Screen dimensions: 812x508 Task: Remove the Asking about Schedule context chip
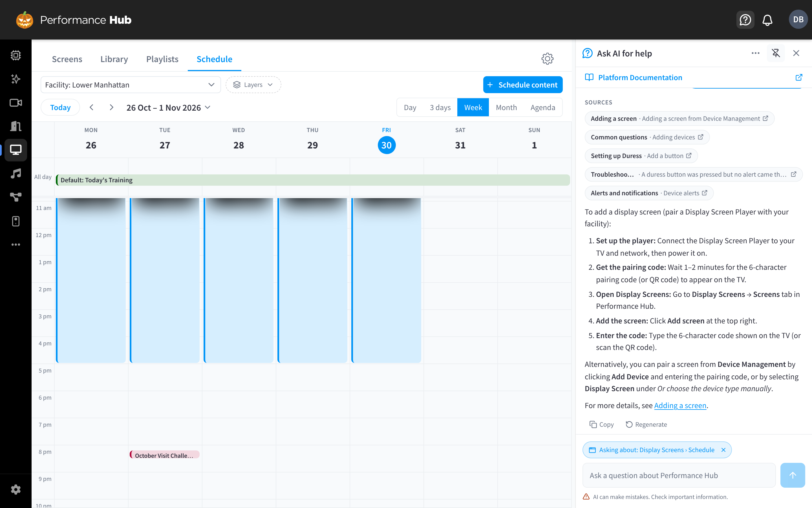pyautogui.click(x=723, y=450)
